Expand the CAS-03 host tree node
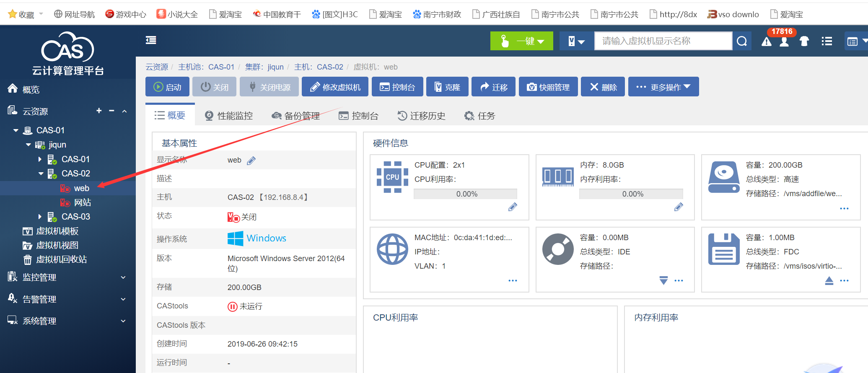 click(40, 217)
